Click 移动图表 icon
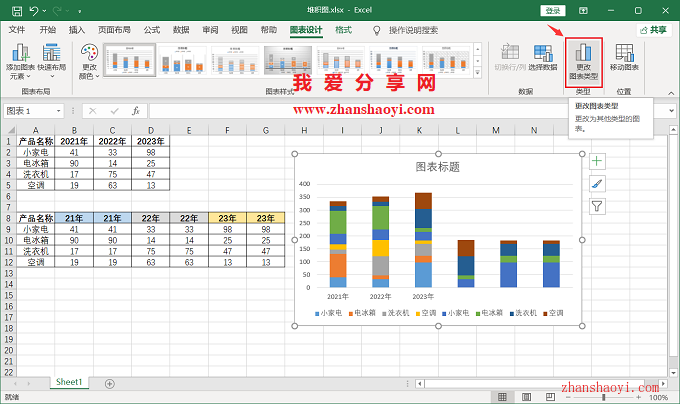This screenshot has width=680, height=404. coord(624,57)
